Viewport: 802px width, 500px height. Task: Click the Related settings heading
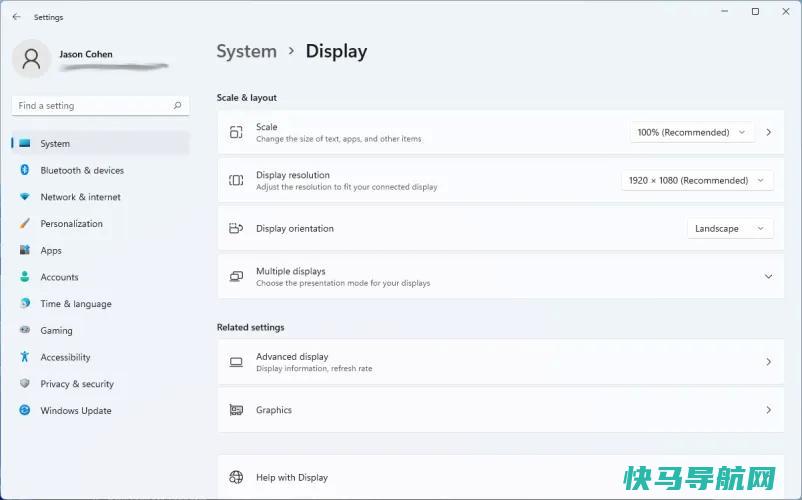click(251, 327)
